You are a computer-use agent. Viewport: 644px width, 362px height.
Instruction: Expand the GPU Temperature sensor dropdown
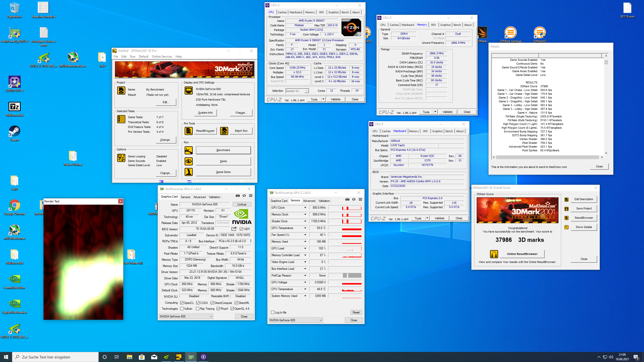tap(305, 228)
